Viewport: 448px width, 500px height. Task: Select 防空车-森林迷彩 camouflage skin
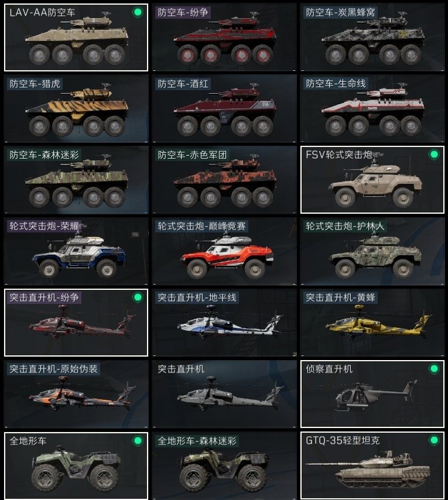click(76, 180)
